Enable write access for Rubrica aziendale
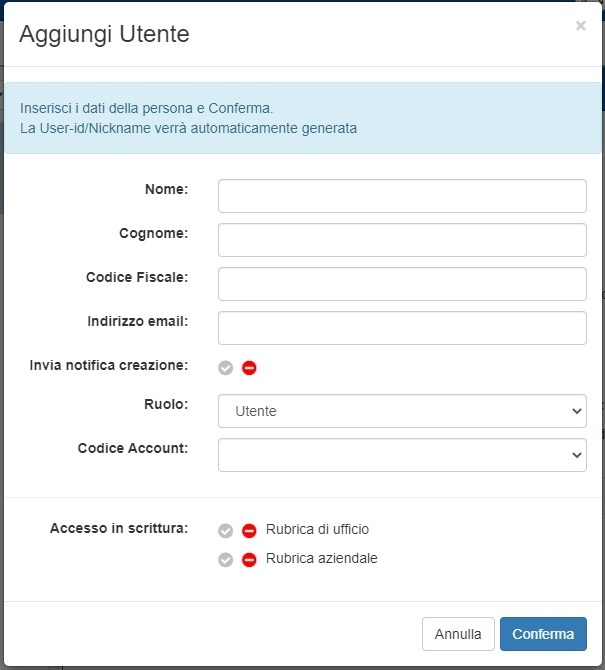605x670 pixels. (226, 560)
